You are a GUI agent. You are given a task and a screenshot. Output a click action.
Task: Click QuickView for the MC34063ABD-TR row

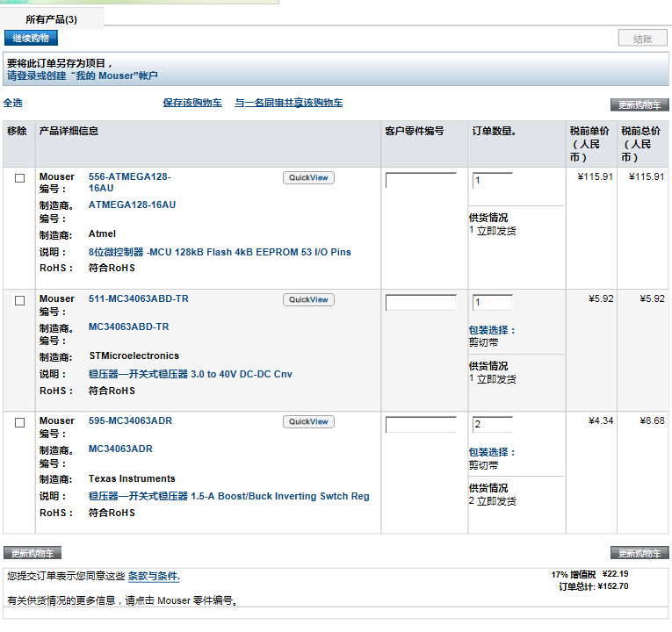coord(308,299)
